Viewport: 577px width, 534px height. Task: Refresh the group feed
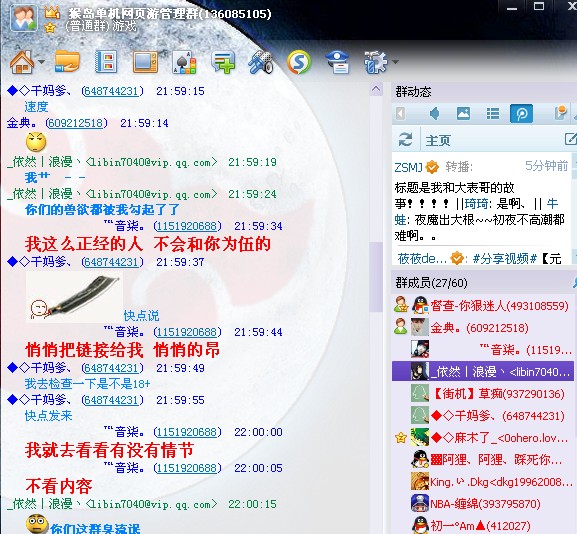click(406, 139)
